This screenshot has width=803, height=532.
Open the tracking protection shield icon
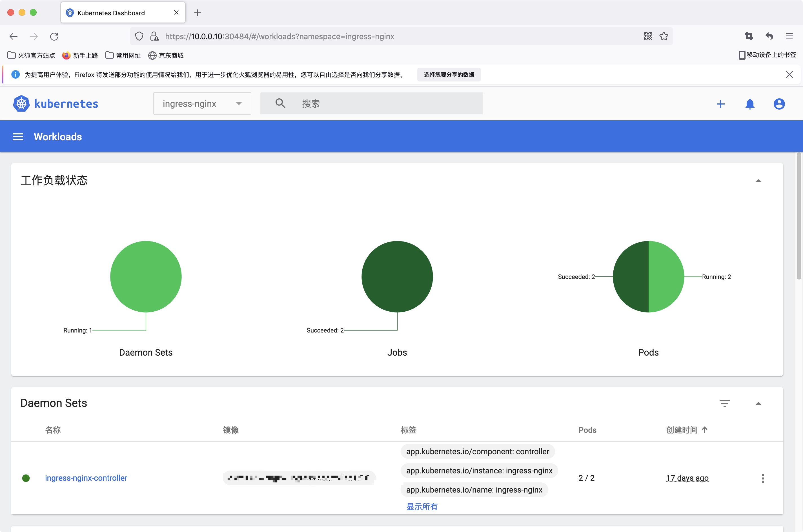coord(139,36)
